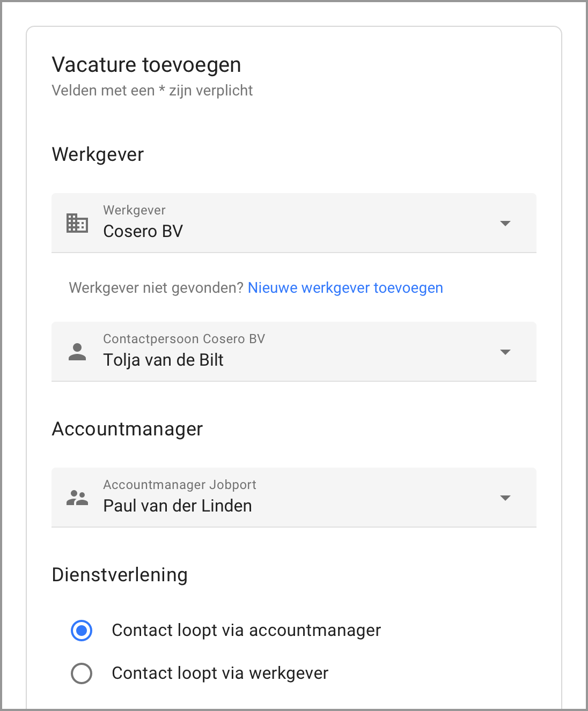Click the selected value Cosero BV

(x=143, y=231)
